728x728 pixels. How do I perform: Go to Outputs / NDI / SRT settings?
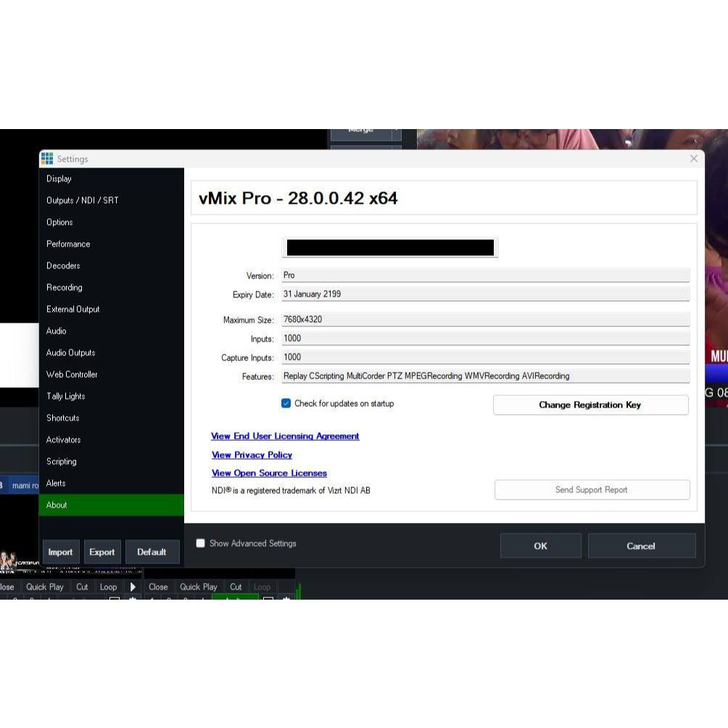click(112, 201)
